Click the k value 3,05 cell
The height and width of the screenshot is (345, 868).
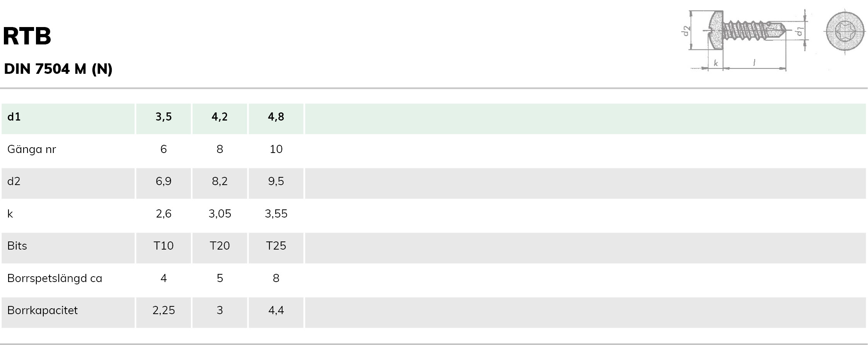220,214
